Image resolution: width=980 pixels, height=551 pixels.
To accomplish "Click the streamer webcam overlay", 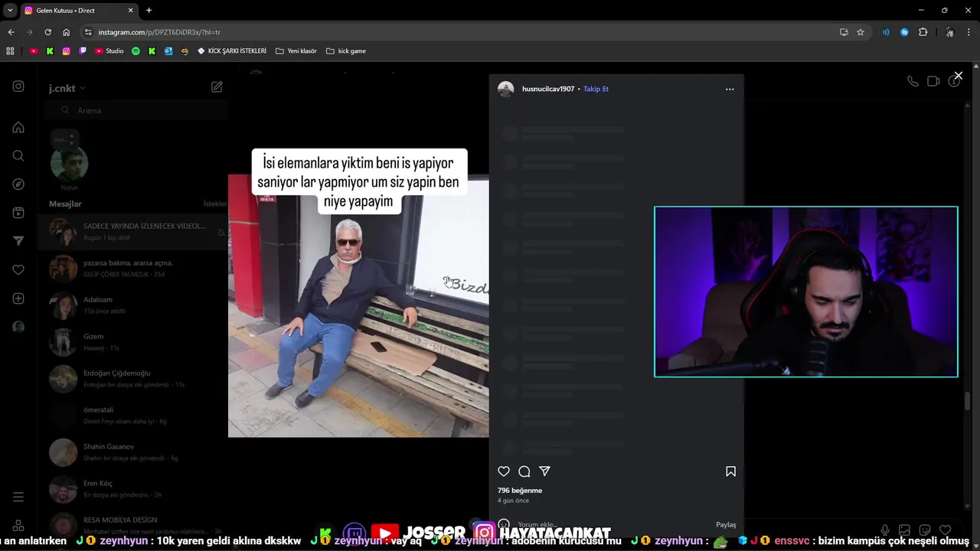I will 806,292.
